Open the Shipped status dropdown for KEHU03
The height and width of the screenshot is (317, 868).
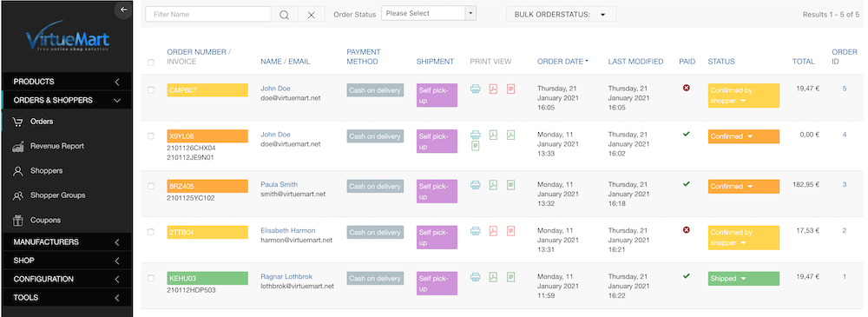[x=743, y=279]
